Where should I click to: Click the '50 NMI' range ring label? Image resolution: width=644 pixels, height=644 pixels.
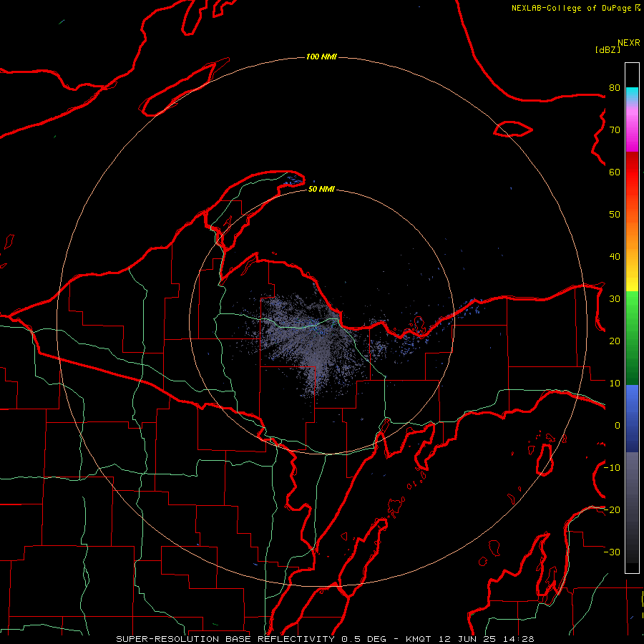[321, 190]
